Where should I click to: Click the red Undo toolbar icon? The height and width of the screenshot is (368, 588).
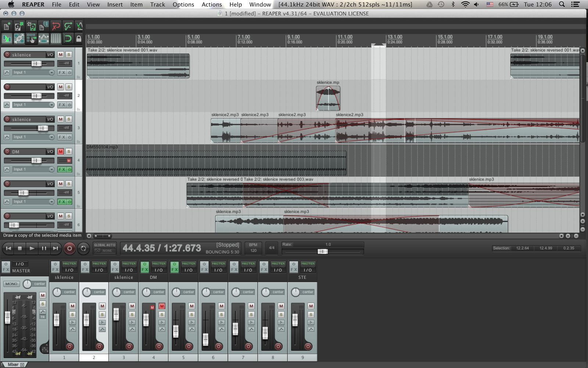click(56, 26)
